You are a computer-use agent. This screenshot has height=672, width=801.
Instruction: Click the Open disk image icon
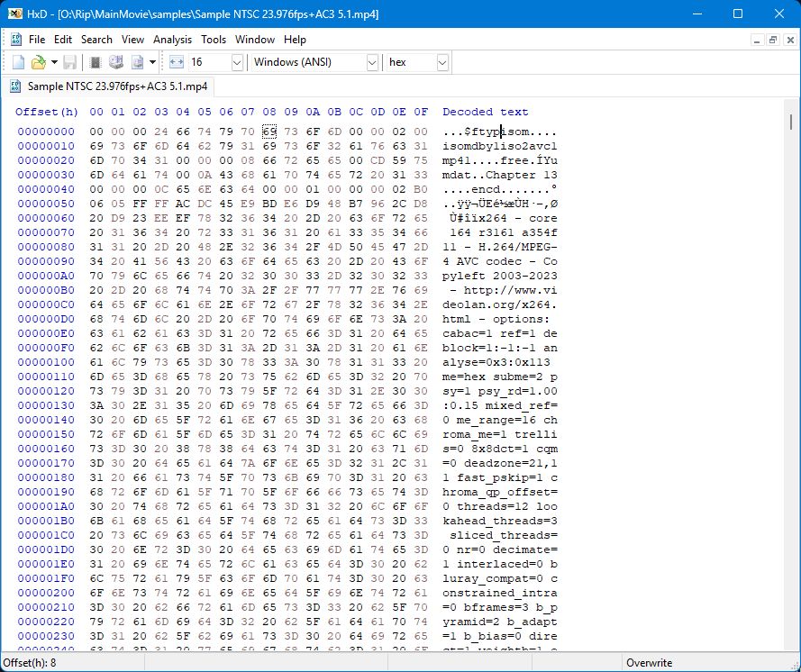coord(138,62)
